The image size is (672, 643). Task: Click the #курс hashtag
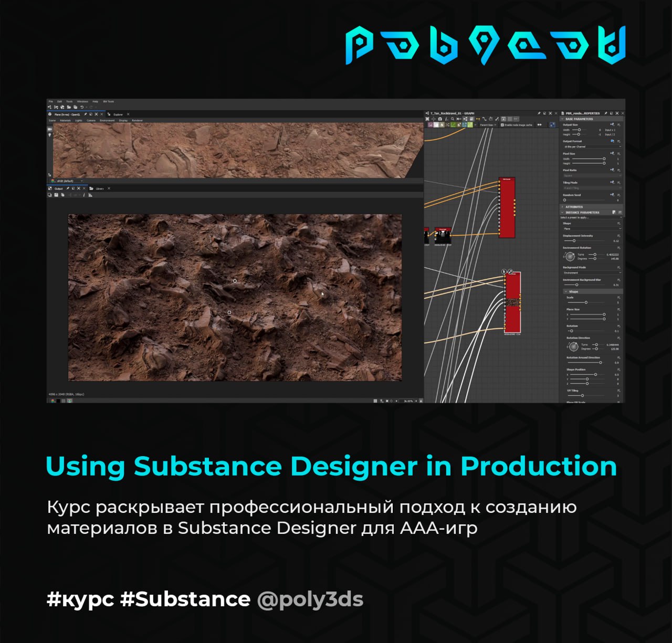click(80, 599)
